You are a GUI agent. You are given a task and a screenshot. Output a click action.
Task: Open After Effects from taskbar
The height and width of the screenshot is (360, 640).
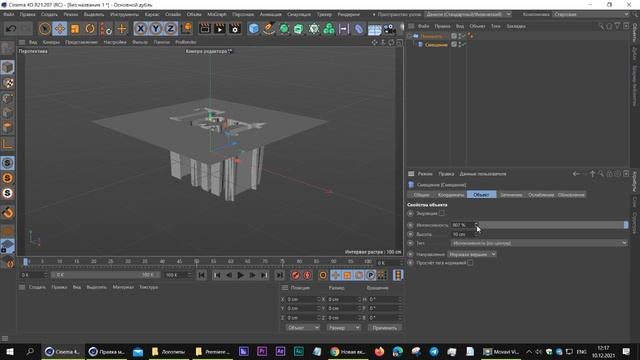(x=280, y=351)
